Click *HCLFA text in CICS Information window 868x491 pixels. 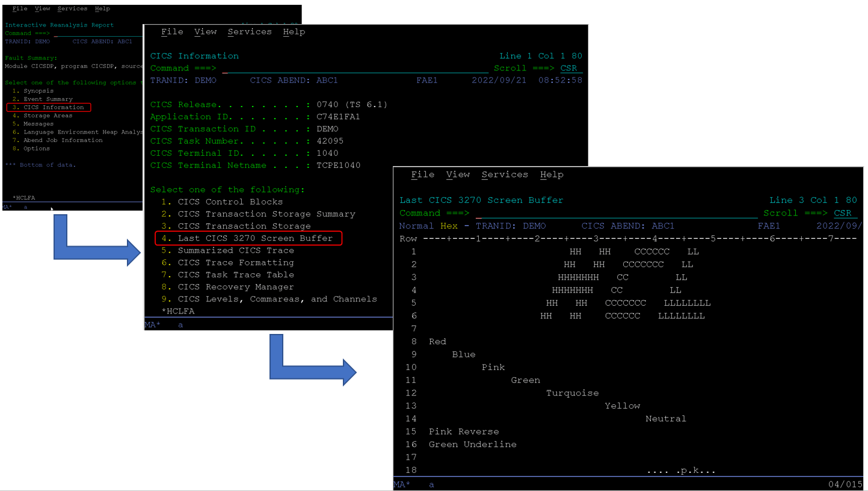178,312
